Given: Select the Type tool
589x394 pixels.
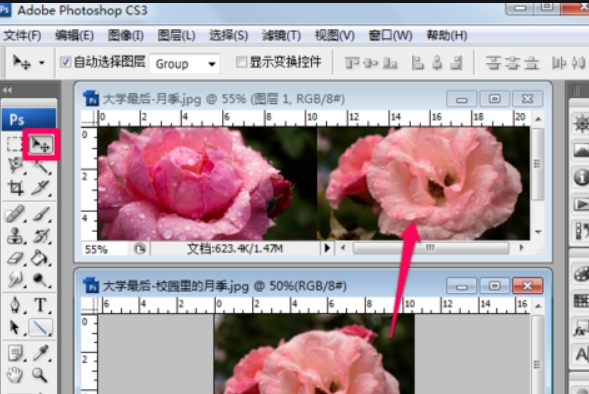Looking at the screenshot, I should pyautogui.click(x=41, y=305).
